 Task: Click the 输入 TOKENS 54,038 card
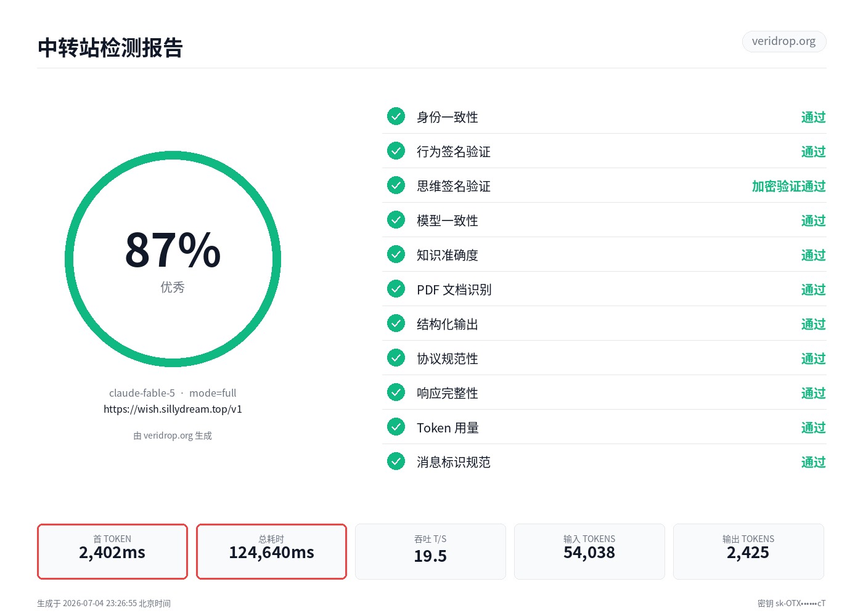point(589,551)
